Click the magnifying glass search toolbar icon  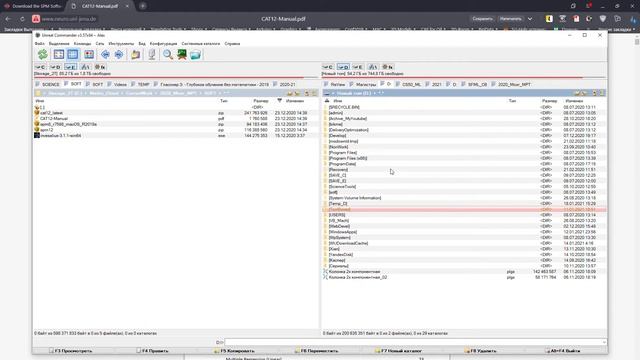point(168,54)
